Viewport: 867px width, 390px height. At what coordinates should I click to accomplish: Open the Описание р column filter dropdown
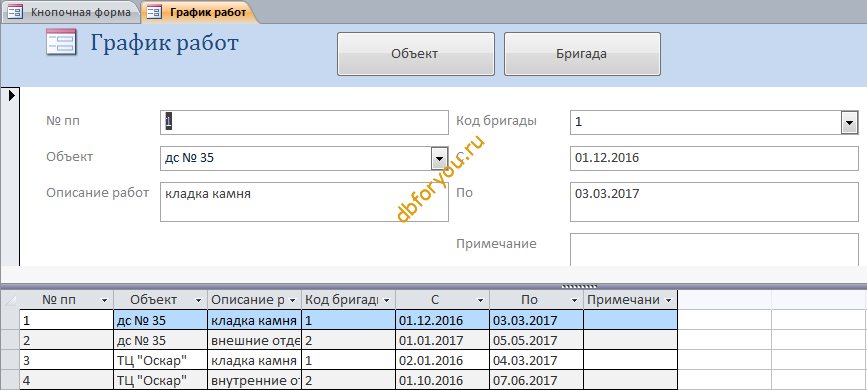(x=292, y=300)
